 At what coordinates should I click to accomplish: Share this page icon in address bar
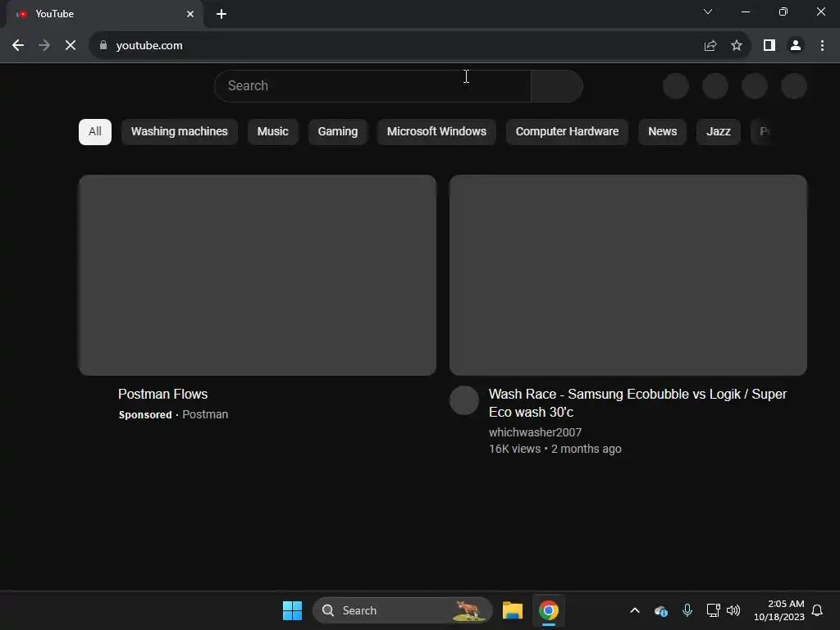(710, 46)
